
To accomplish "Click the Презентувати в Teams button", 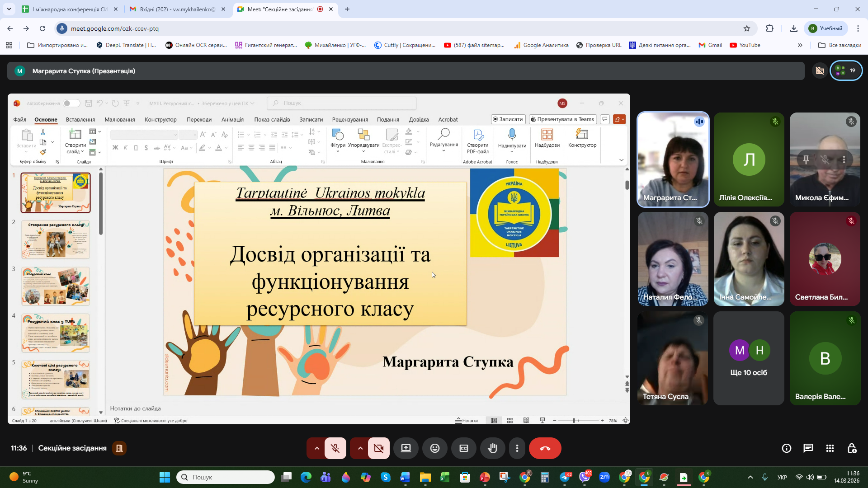I will pos(562,119).
